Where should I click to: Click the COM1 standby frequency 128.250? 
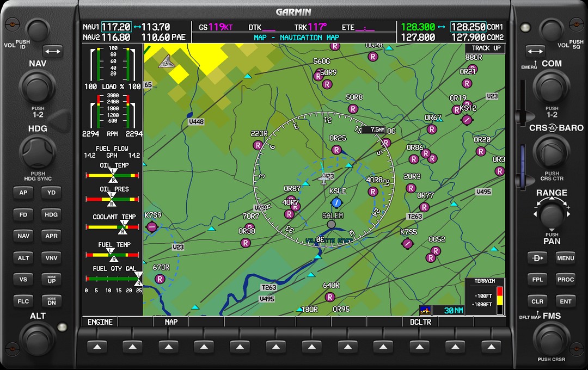point(468,27)
